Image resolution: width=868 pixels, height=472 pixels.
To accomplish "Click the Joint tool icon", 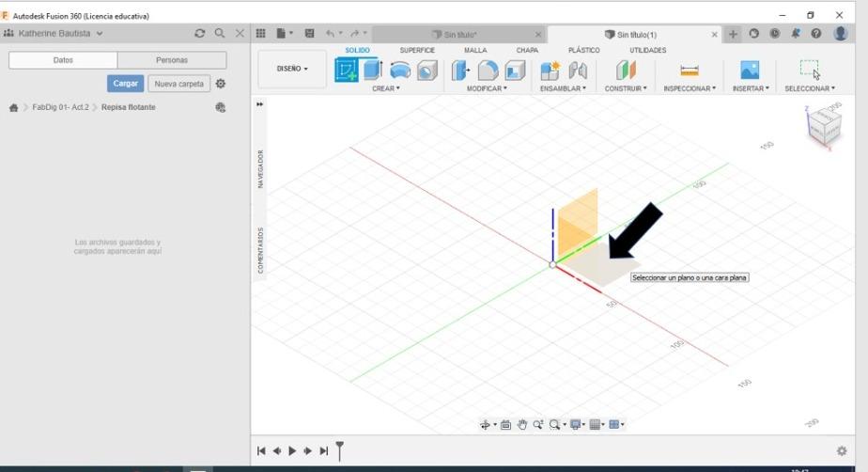I will (x=578, y=71).
